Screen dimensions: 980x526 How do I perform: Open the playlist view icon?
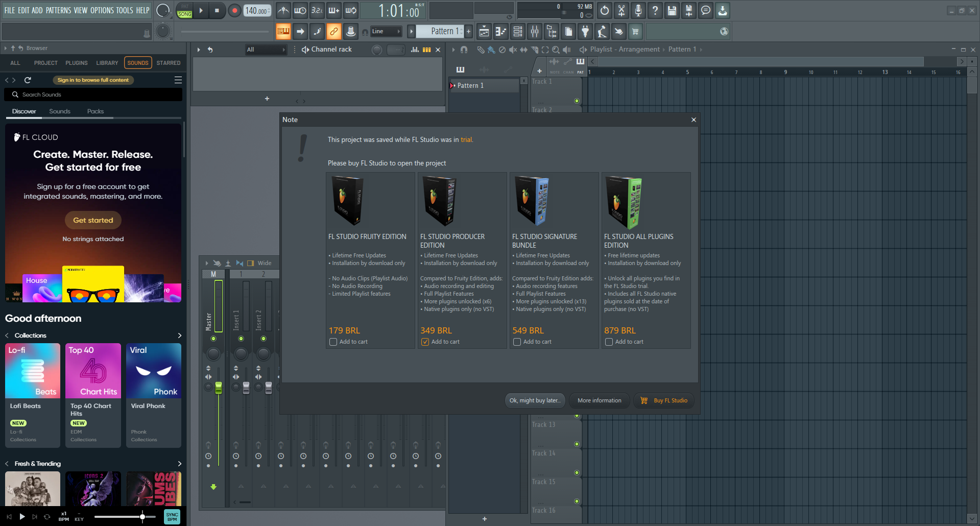pos(484,32)
